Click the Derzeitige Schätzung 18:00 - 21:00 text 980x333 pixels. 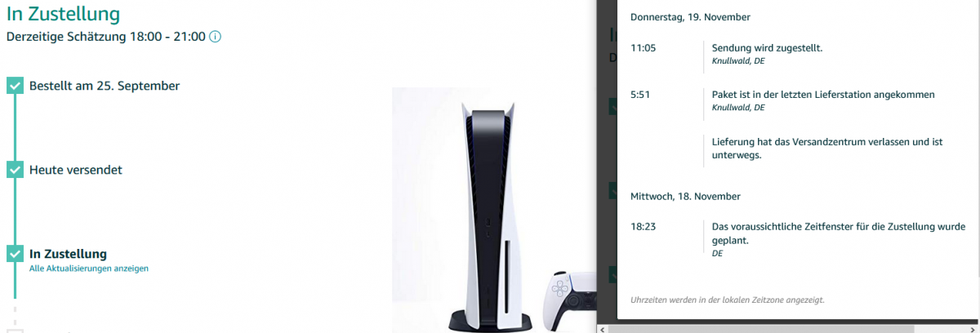tap(106, 37)
